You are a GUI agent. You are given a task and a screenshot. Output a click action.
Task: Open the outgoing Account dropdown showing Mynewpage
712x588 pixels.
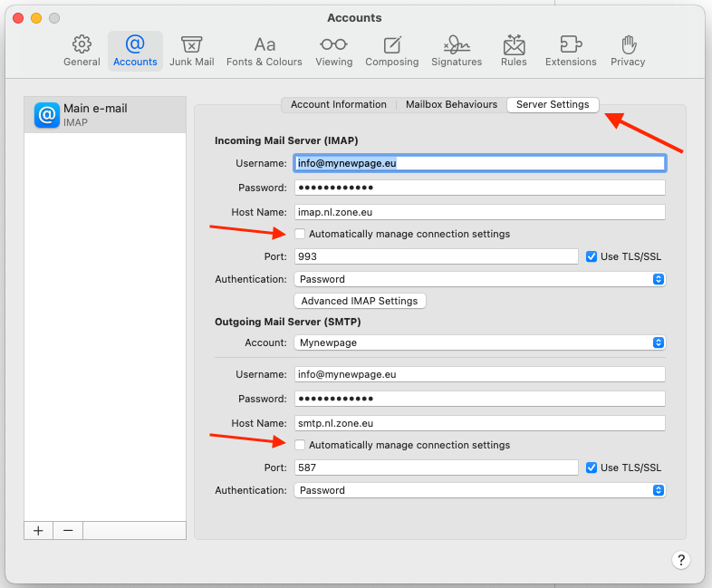click(479, 342)
